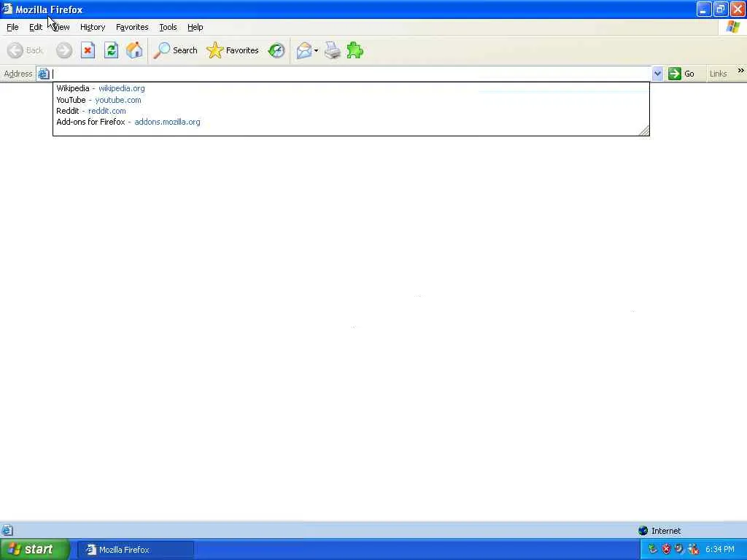This screenshot has height=560, width=747.
Task: Go to the Home page icon
Action: (134, 50)
